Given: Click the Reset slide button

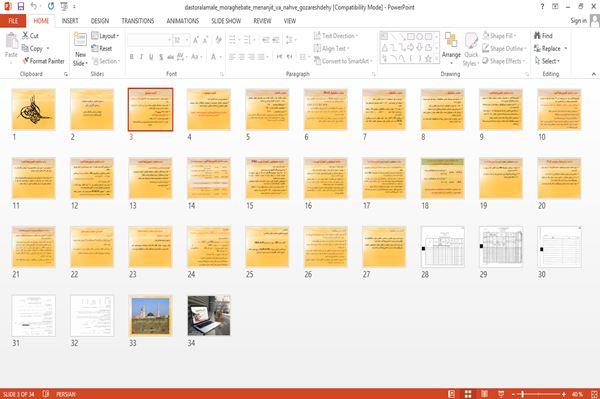Looking at the screenshot, I should tap(102, 48).
